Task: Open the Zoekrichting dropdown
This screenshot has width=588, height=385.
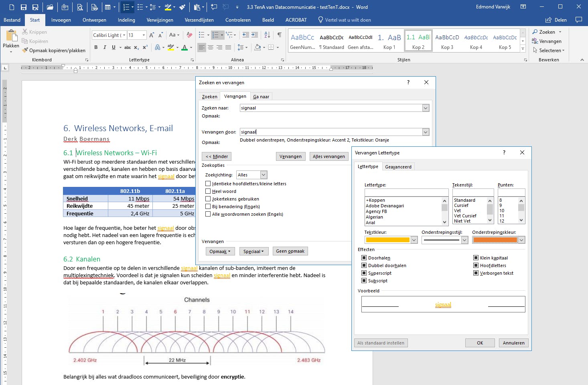Action: pos(264,175)
